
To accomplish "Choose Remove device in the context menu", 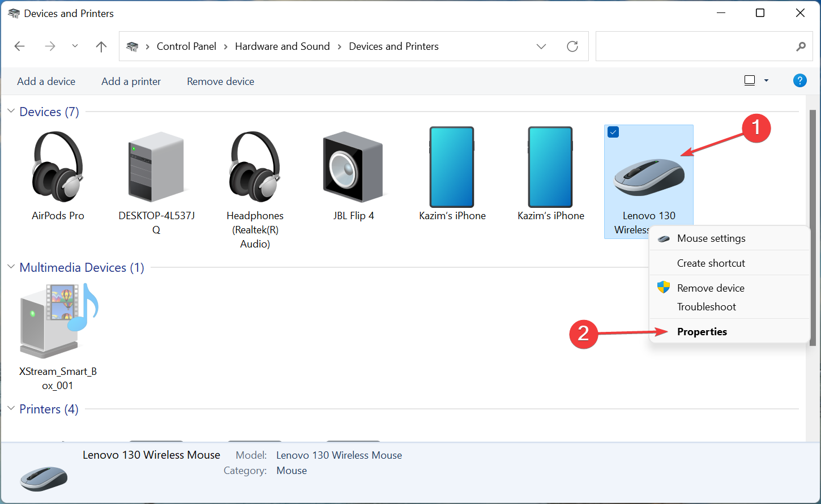I will tap(729, 288).
